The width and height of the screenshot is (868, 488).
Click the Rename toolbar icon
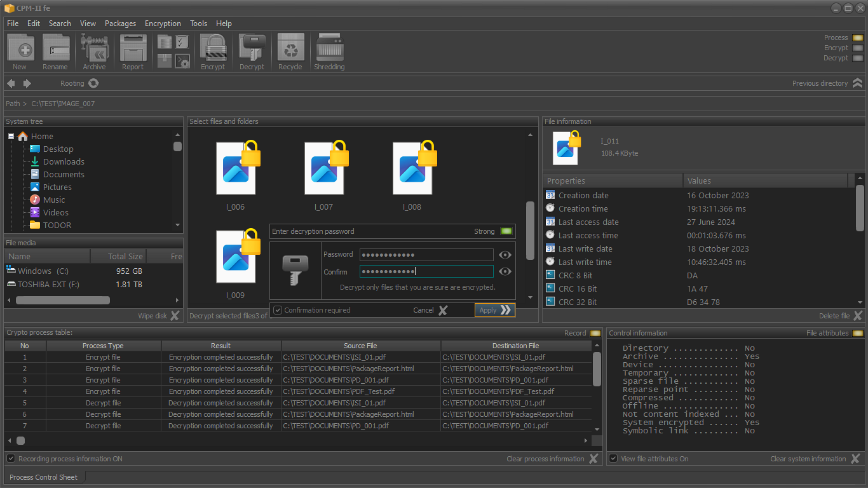tap(55, 48)
